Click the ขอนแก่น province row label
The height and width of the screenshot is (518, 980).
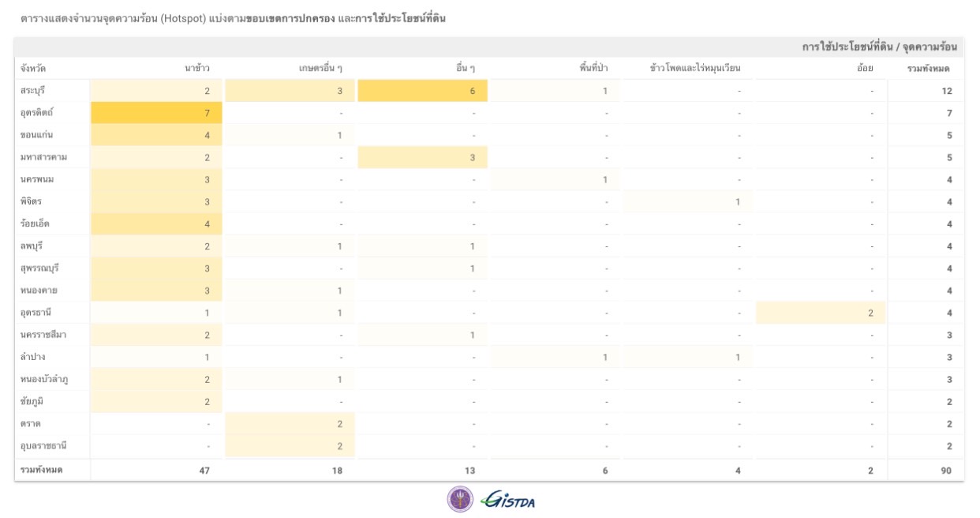[x=36, y=135]
